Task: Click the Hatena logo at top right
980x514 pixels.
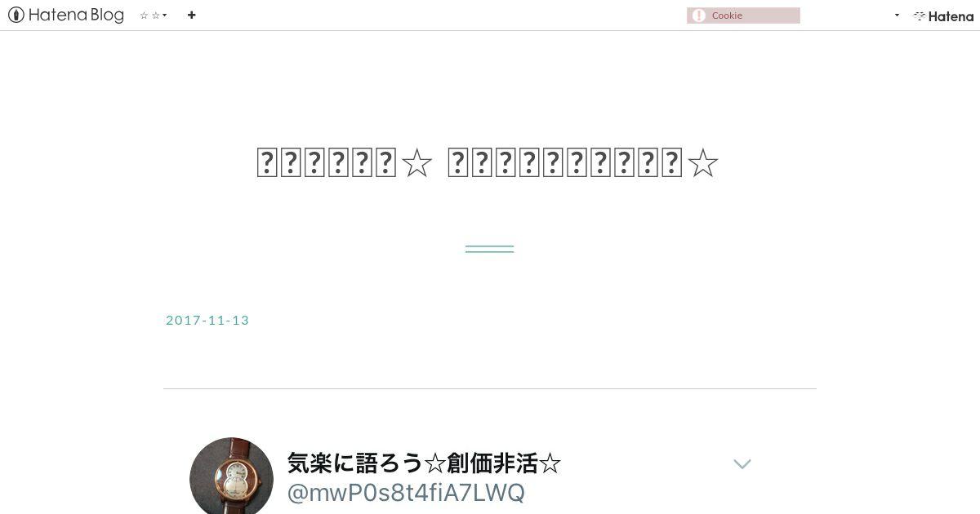Action: [x=943, y=16]
